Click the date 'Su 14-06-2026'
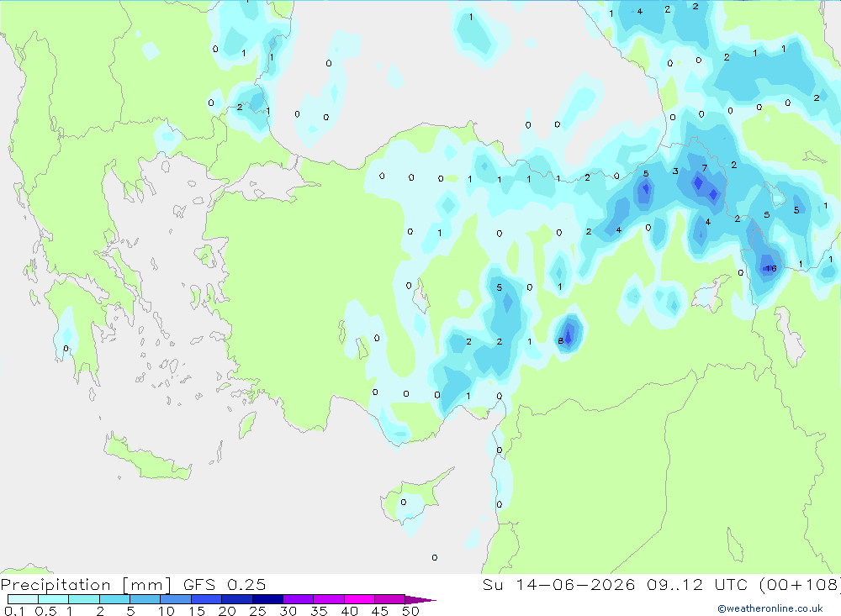 (558, 585)
